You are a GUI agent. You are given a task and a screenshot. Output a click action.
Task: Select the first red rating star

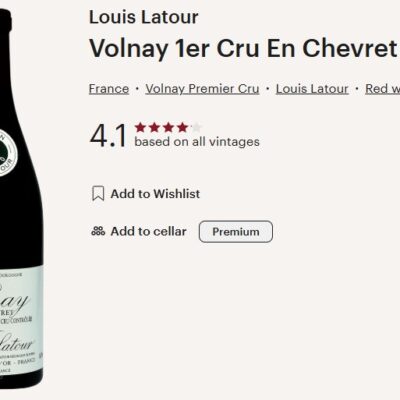pos(140,127)
